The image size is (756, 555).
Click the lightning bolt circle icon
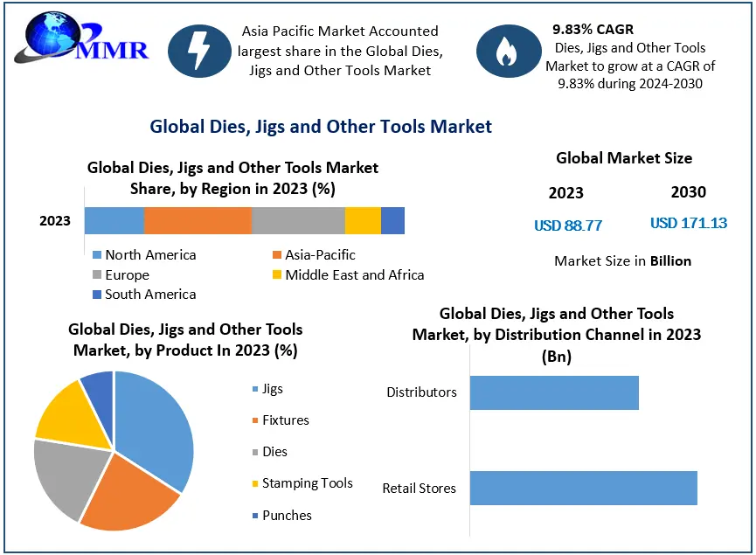click(199, 51)
